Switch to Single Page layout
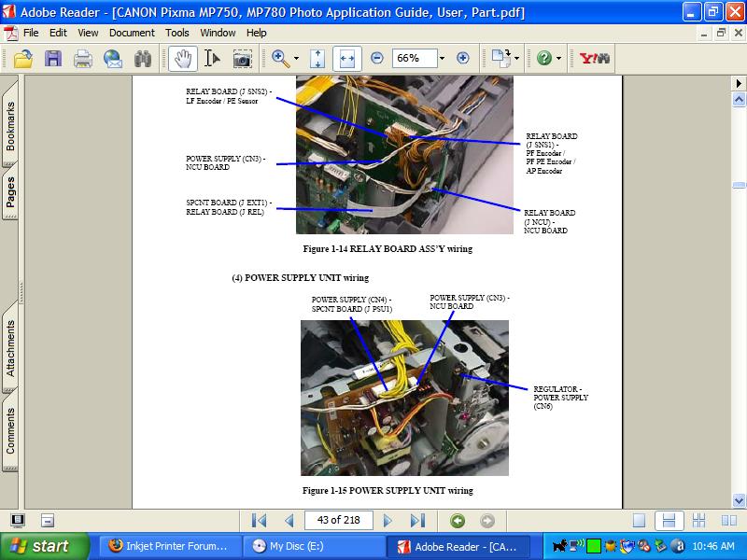The image size is (747, 560). pos(639,521)
